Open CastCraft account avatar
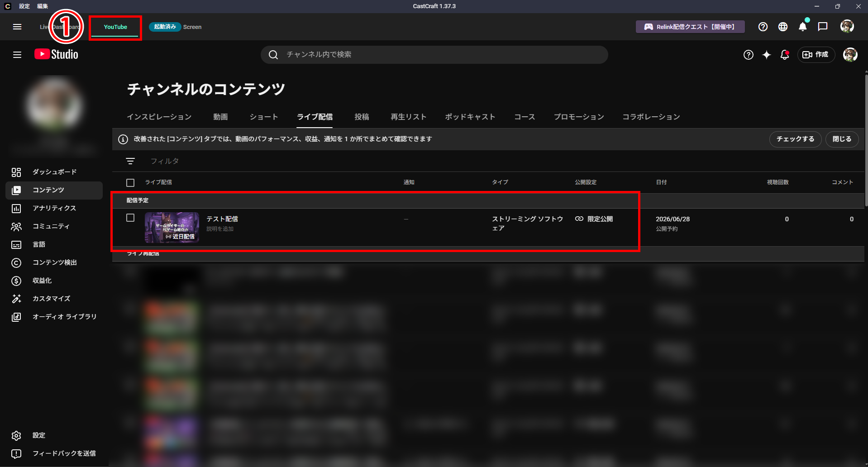The width and height of the screenshot is (868, 467). pos(847,26)
